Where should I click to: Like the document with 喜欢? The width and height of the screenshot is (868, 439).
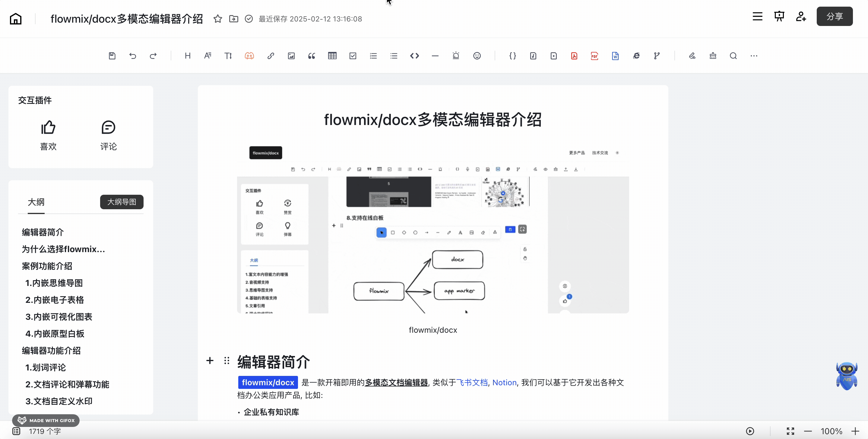point(48,135)
